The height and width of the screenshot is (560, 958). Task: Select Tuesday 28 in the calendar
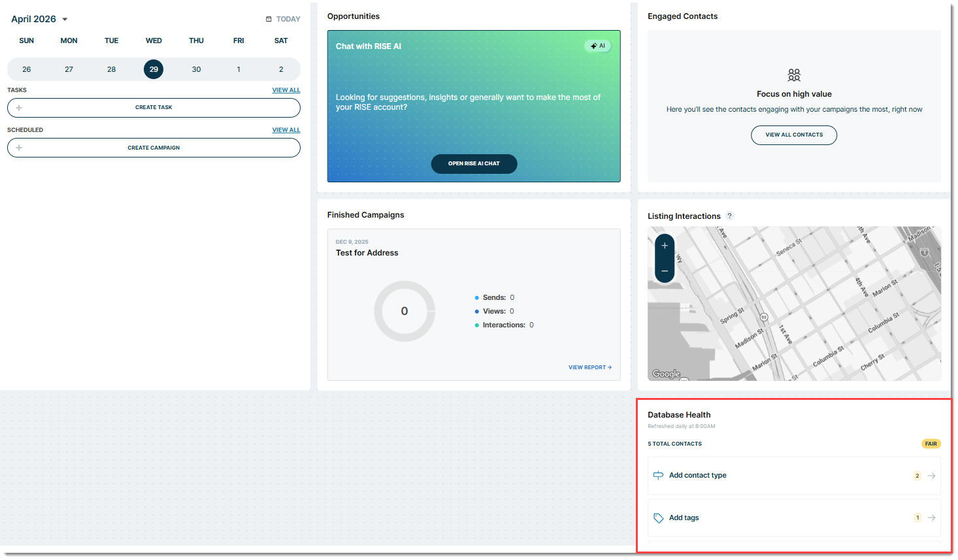point(112,69)
